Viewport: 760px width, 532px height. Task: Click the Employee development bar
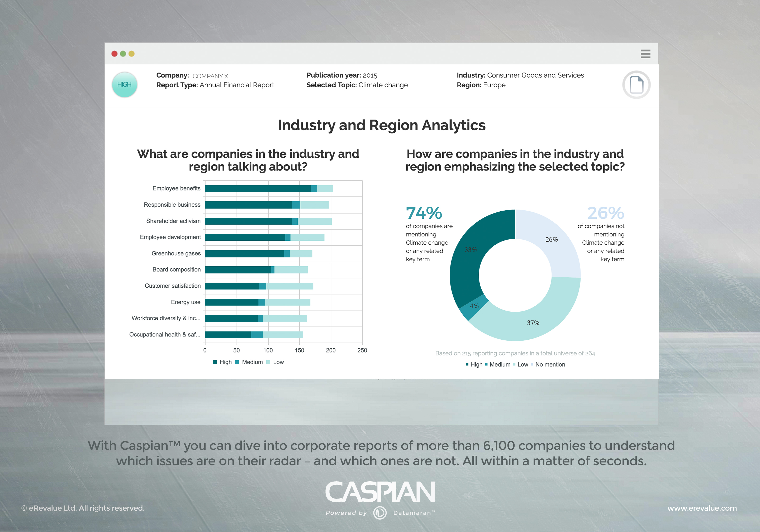(264, 237)
